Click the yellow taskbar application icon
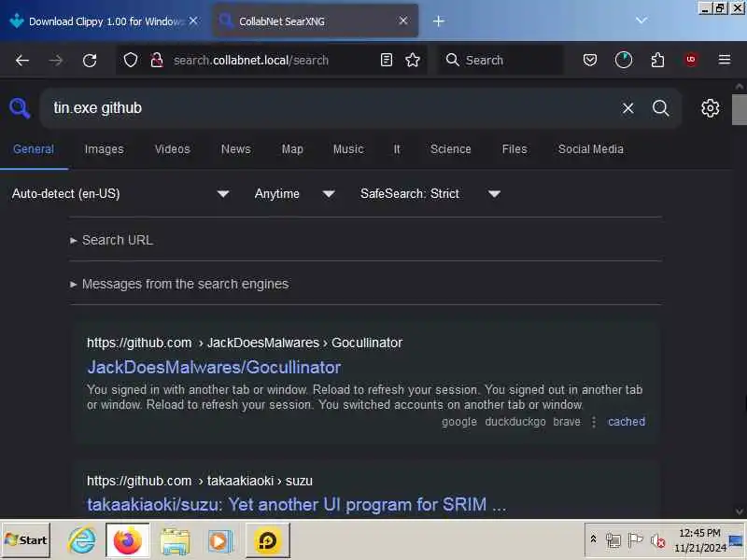This screenshot has height=560, width=747. [267, 540]
